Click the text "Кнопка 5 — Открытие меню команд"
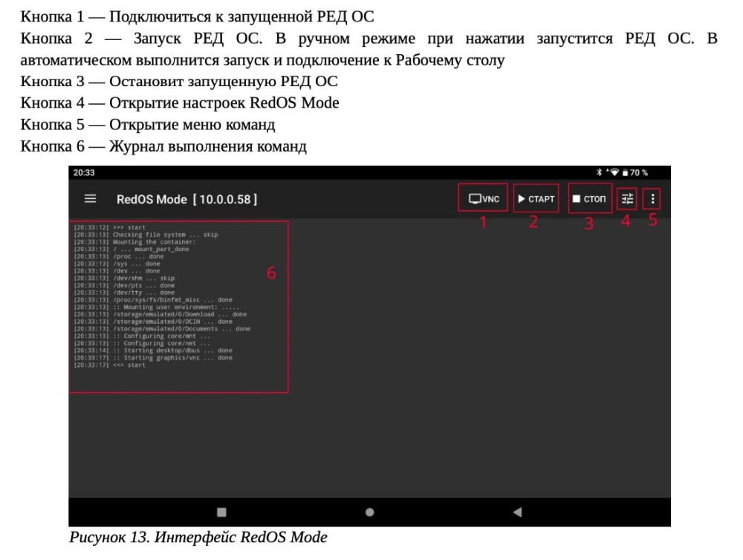 (147, 125)
